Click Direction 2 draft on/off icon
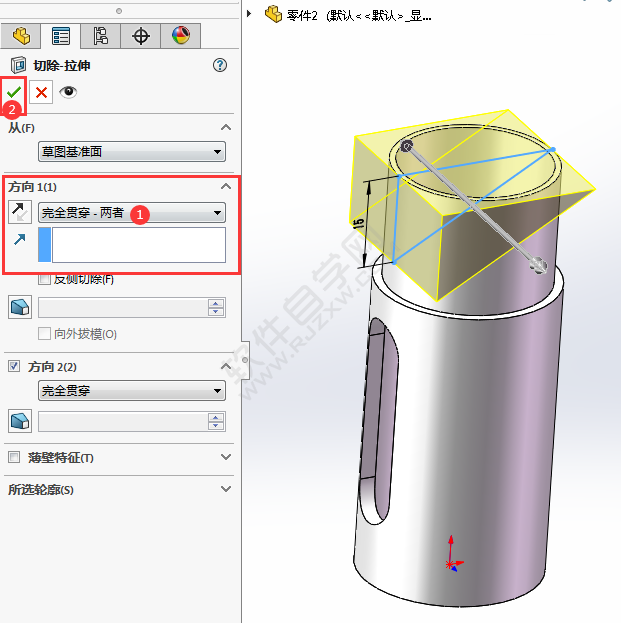Image resolution: width=621 pixels, height=623 pixels. pyautogui.click(x=20, y=421)
